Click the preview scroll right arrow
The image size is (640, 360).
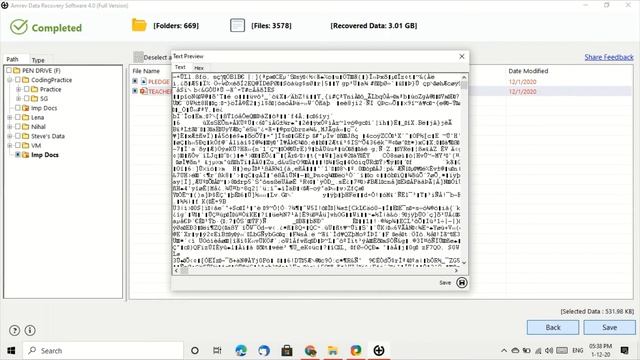[456, 271]
